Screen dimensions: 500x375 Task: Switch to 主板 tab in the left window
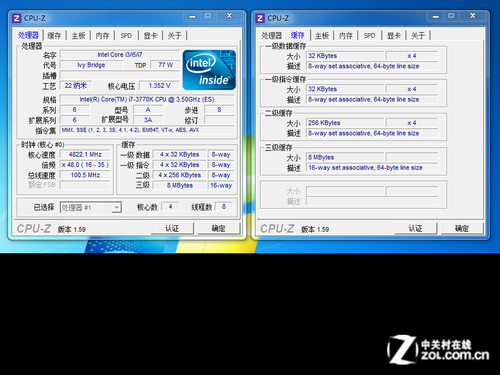pos(78,36)
